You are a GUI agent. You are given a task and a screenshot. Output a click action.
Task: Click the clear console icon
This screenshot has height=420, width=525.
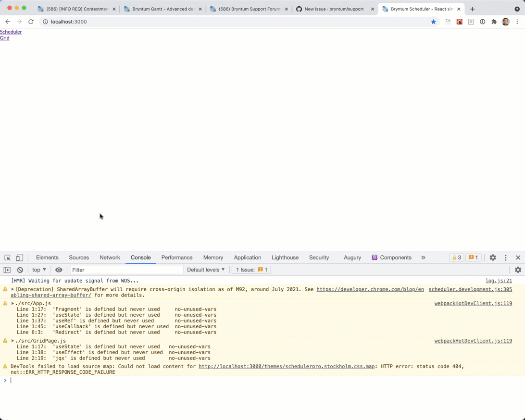(x=20, y=270)
